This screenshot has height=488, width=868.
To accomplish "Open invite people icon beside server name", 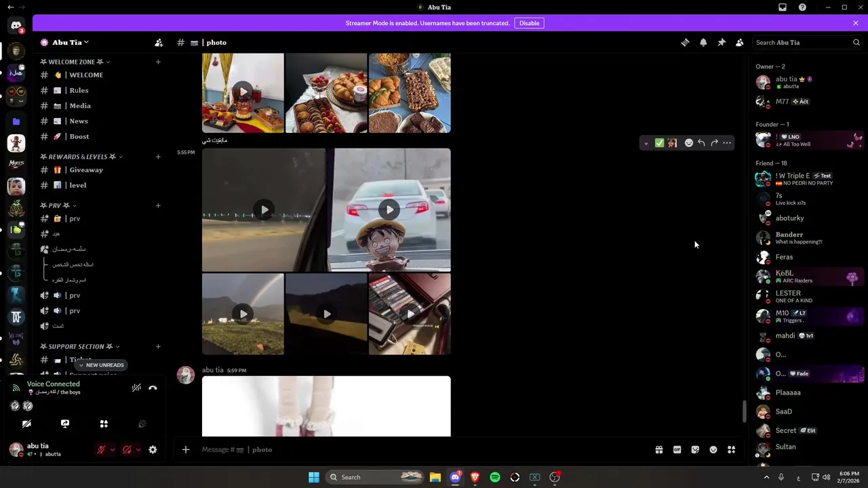I will click(x=159, y=42).
